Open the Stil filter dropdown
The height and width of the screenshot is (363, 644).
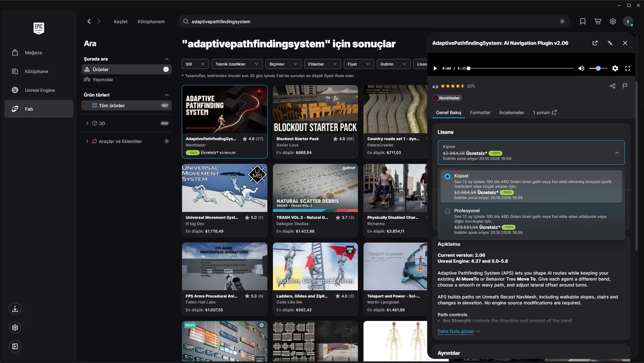[x=195, y=64]
